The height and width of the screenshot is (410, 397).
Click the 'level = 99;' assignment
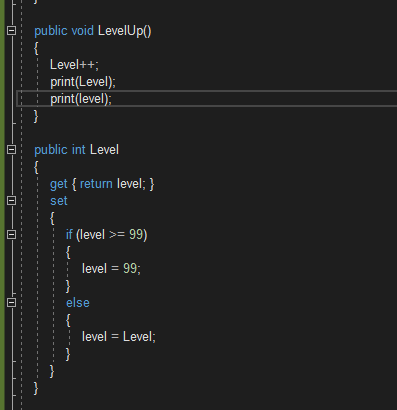tap(111, 268)
